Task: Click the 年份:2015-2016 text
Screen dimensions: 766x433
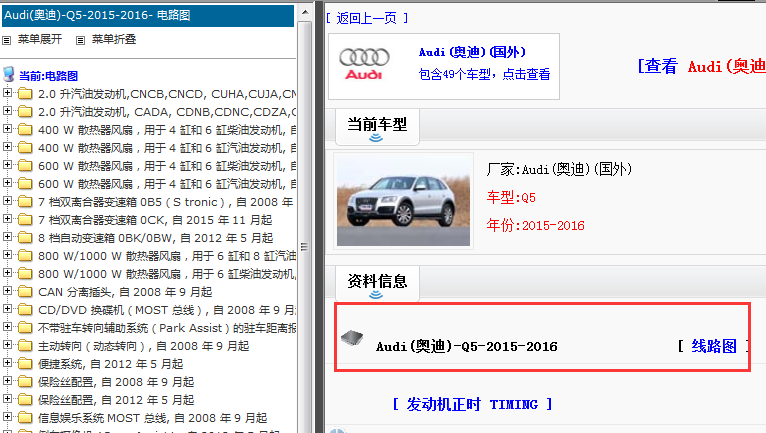Action: (535, 225)
